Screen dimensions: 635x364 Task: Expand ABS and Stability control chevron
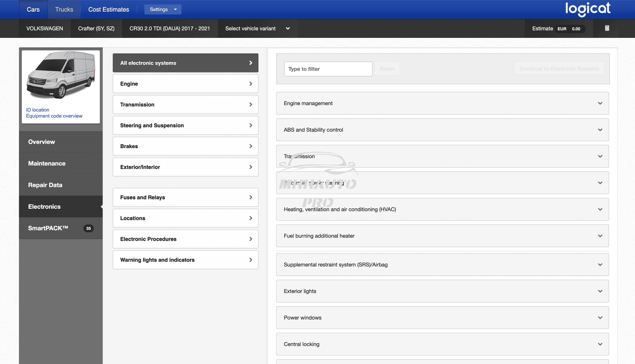click(x=600, y=130)
